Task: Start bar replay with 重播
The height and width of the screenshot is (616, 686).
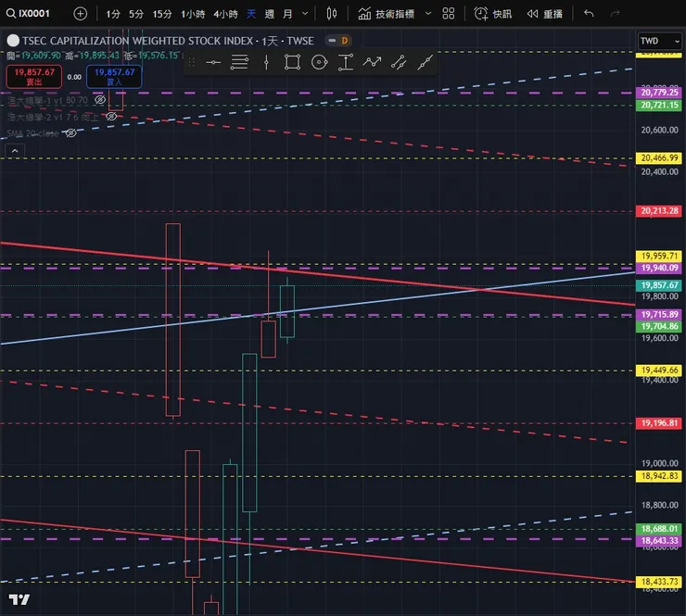Action: [545, 14]
